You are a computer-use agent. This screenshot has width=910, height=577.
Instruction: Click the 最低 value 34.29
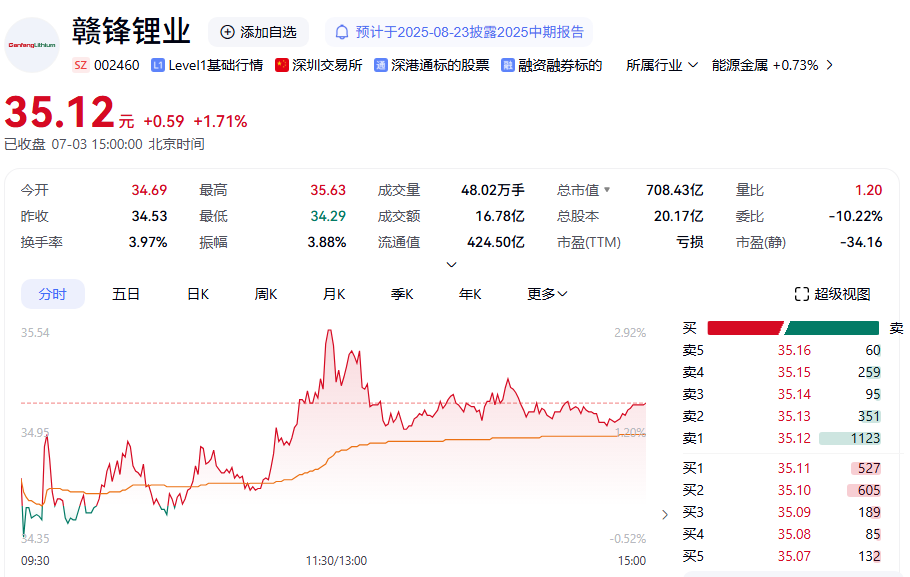point(328,216)
